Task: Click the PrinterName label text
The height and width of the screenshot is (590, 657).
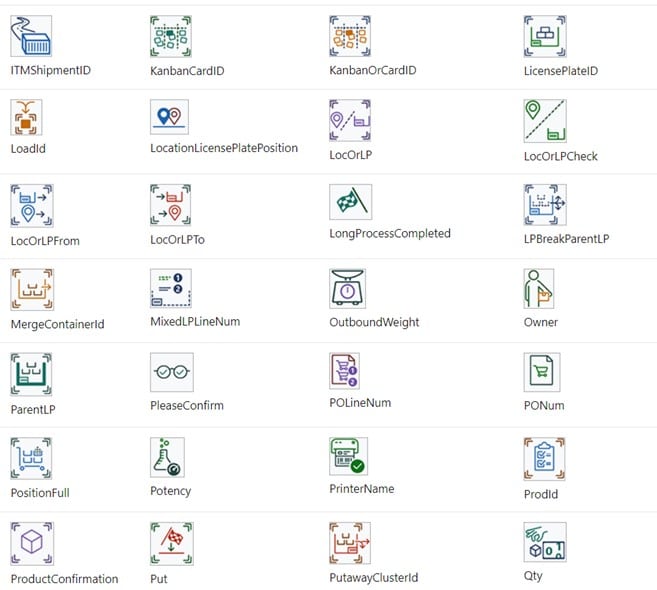Action: pyautogui.click(x=362, y=489)
